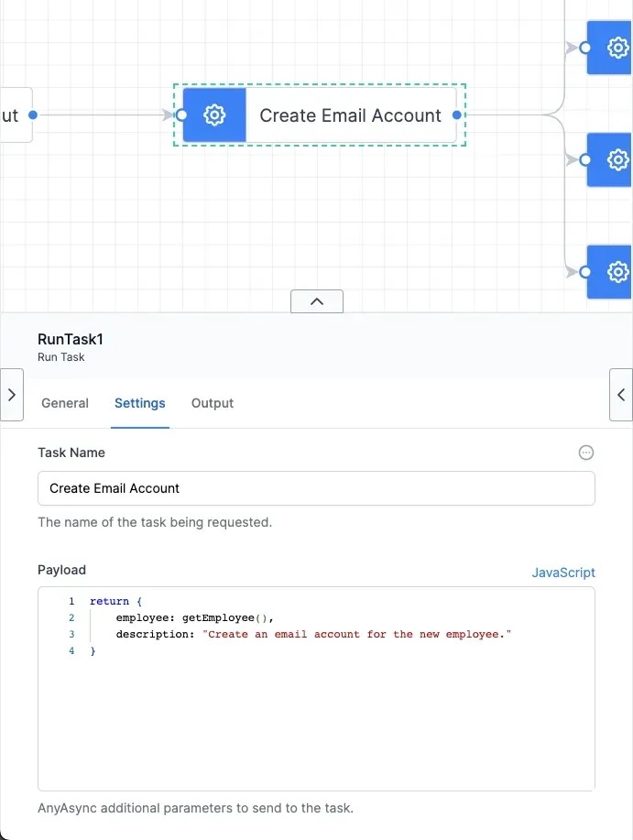Click the middle-right workflow node gear icon
This screenshot has width=633, height=840.
point(618,160)
